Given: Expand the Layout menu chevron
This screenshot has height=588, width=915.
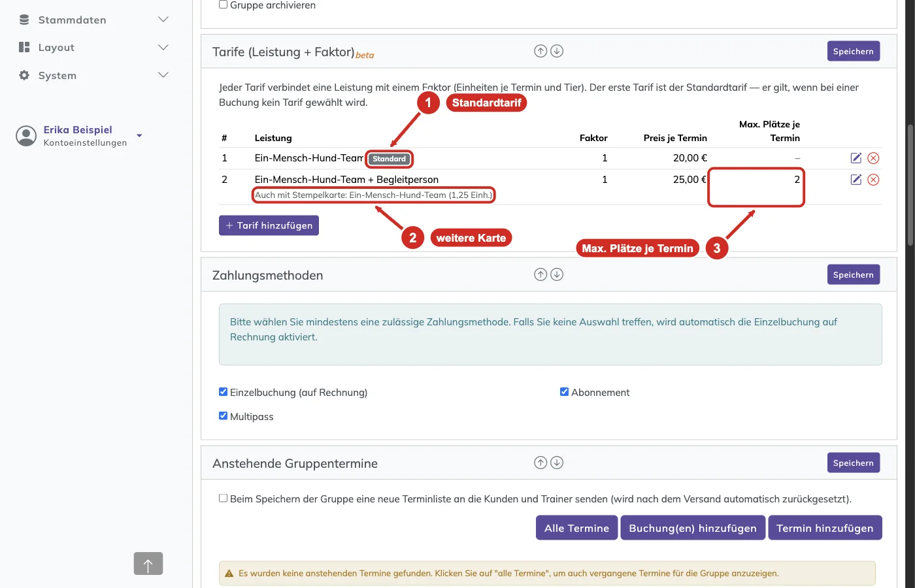Looking at the screenshot, I should [163, 47].
